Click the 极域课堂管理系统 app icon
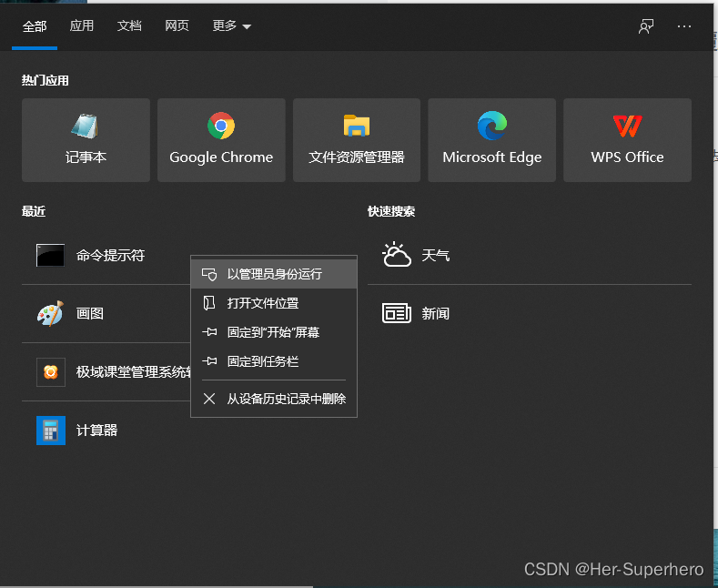 coord(51,372)
